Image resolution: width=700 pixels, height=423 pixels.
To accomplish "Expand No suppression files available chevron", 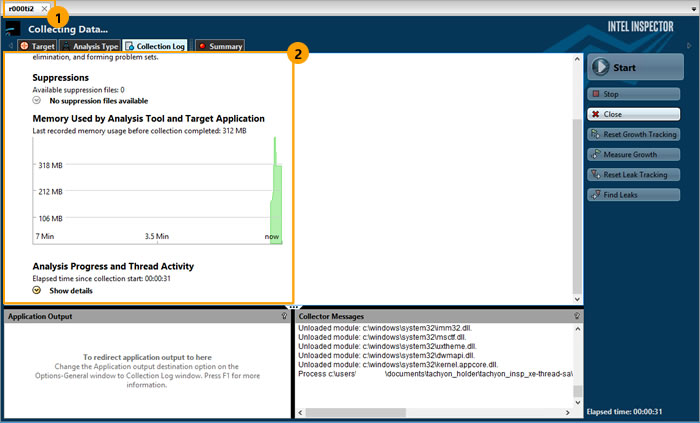I will tap(37, 100).
